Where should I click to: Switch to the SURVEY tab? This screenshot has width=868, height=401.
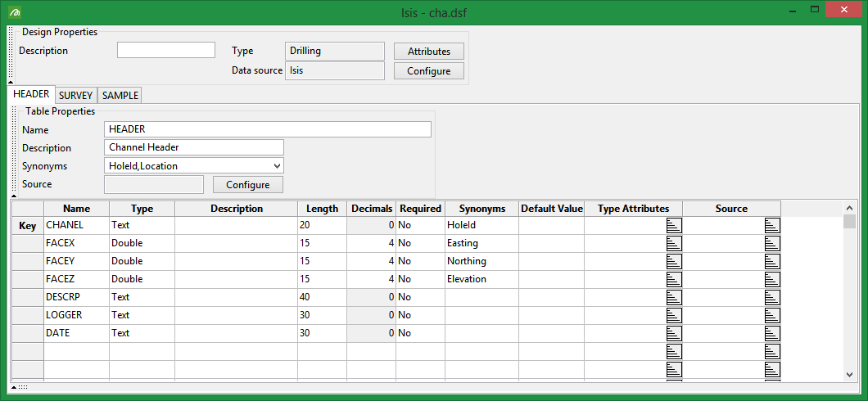pos(75,96)
